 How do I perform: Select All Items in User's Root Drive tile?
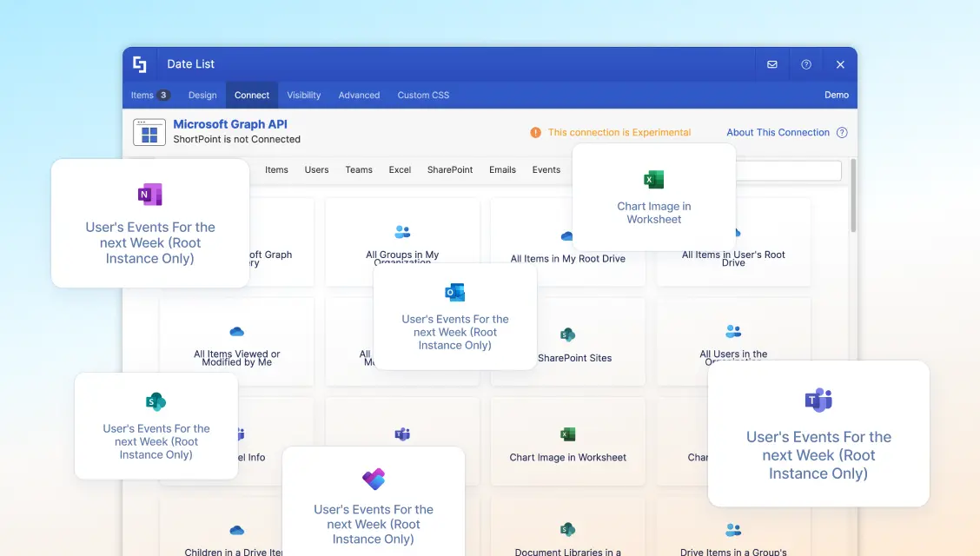tap(733, 242)
